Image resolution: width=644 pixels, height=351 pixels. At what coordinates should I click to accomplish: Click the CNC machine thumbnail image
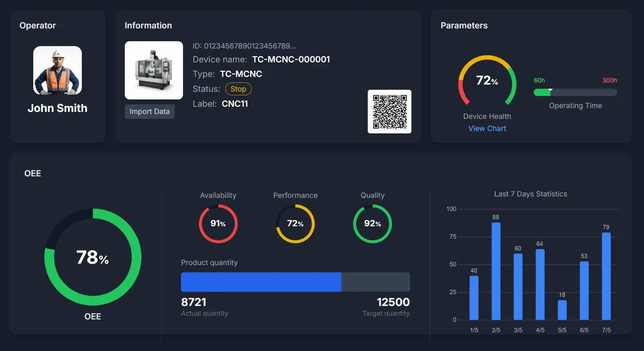(154, 70)
